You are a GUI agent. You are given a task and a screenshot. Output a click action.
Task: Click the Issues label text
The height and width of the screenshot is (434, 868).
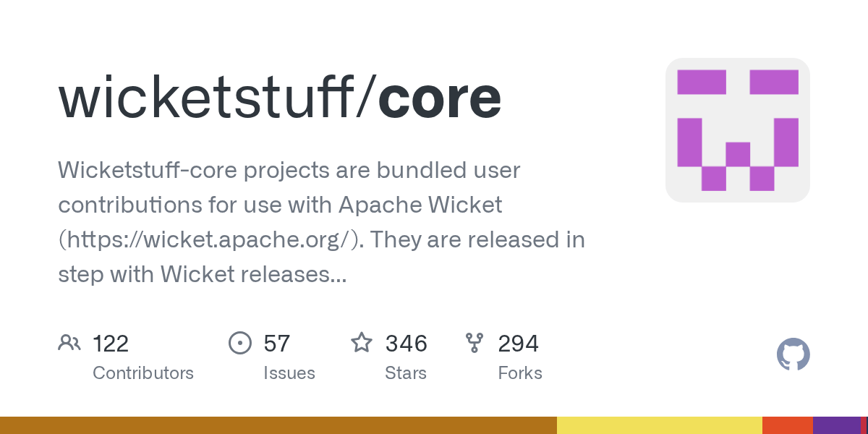coord(289,373)
